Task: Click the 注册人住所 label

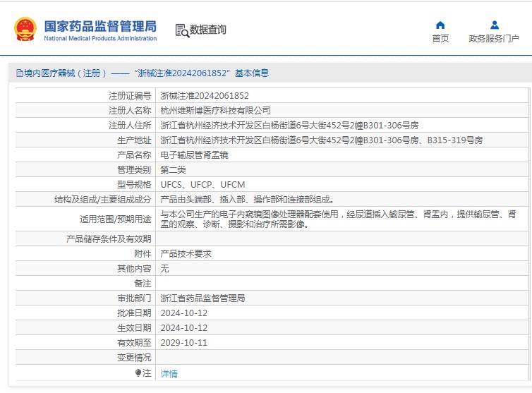Action: point(130,125)
